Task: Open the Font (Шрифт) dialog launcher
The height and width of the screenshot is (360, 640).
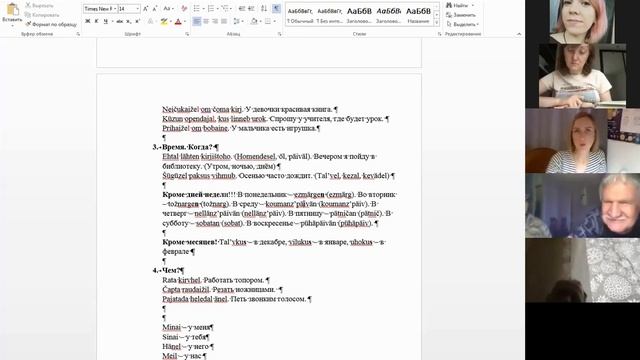Action: click(187, 34)
